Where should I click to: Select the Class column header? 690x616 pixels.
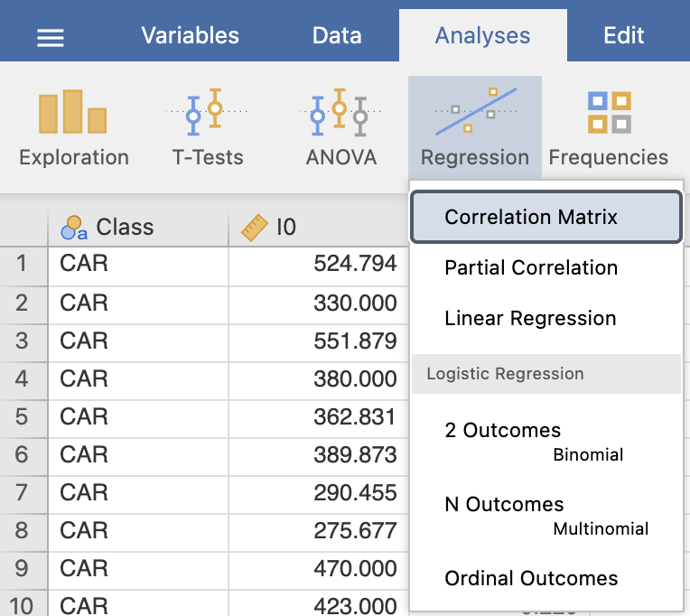coord(138,228)
